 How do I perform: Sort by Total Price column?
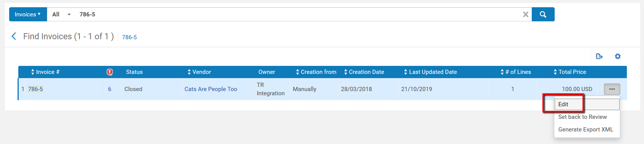pyautogui.click(x=570, y=72)
